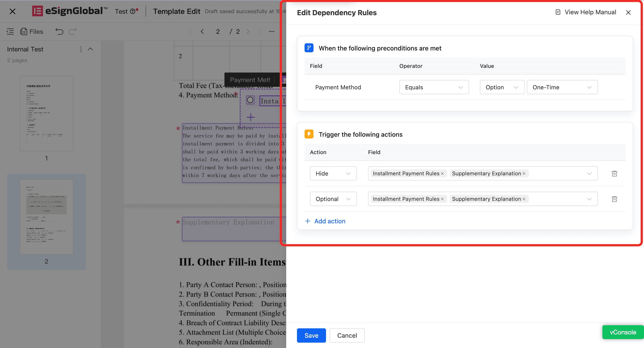This screenshot has width=644, height=348.
Task: Expand the field selector in Optional row
Action: (x=589, y=199)
